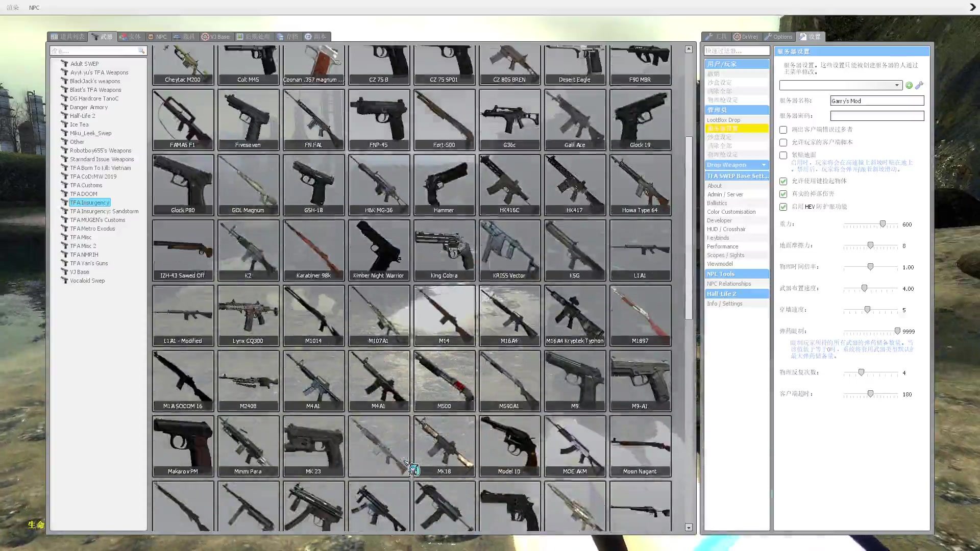Select the Galil Ace rifle
980x551 pixels.
coord(575,120)
